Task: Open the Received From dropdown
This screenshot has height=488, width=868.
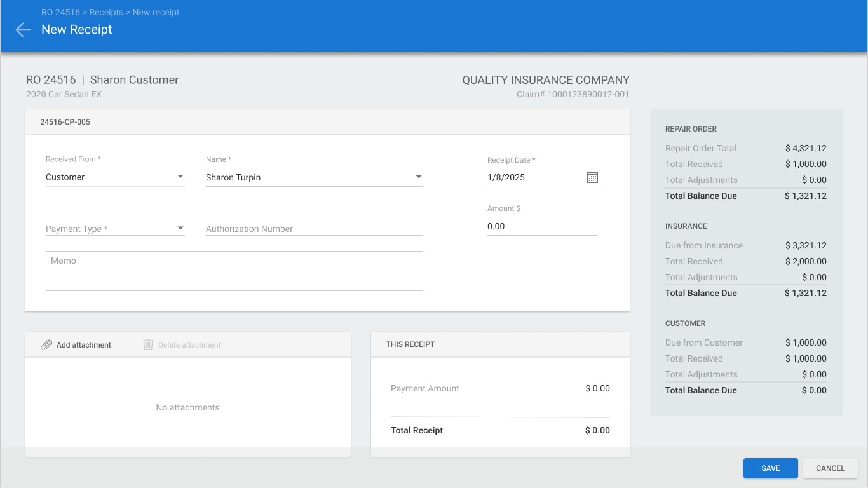Action: pyautogui.click(x=115, y=177)
